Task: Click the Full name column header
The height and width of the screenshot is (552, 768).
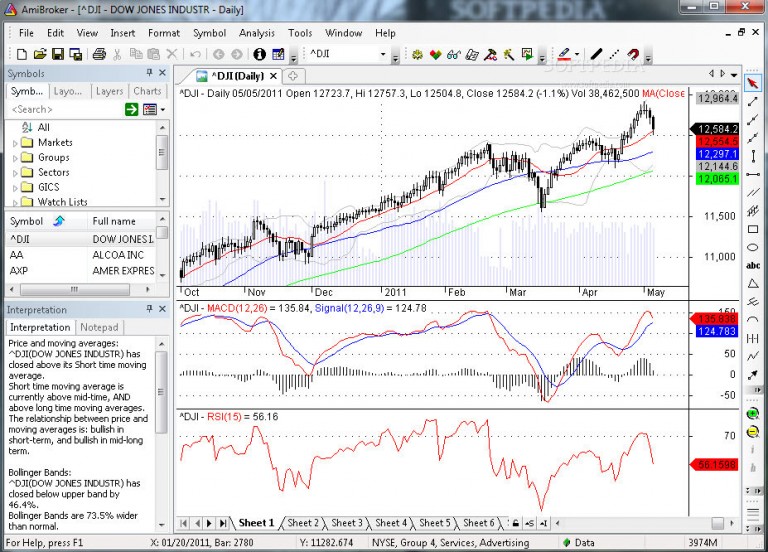Action: click(121, 221)
